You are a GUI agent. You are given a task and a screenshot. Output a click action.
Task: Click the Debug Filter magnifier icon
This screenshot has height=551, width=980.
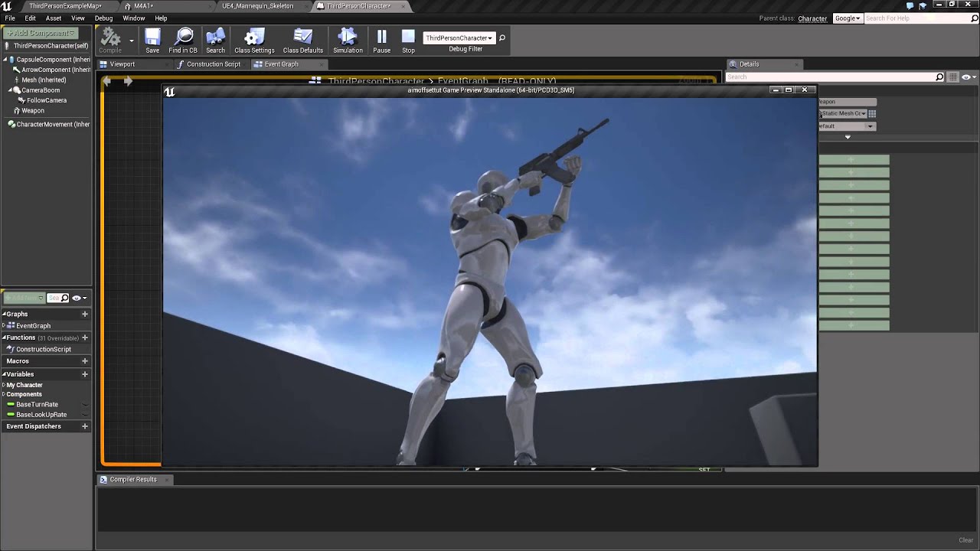pos(502,37)
